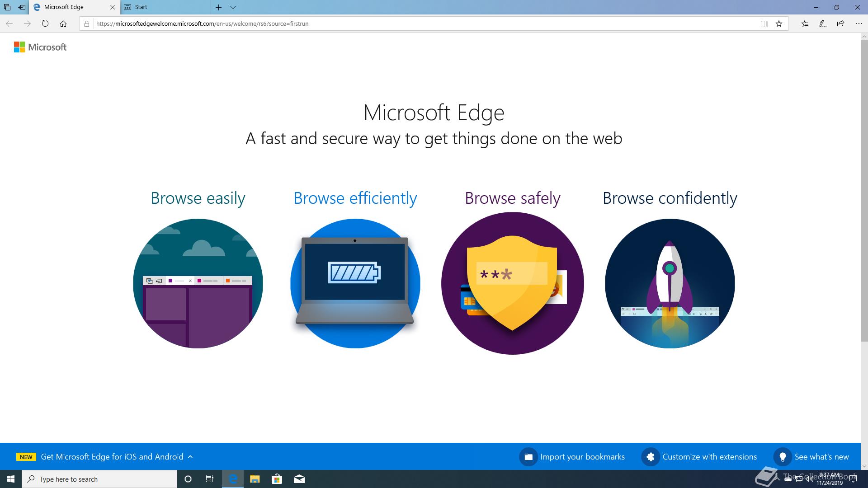Open the Browse easily heading
The image size is (868, 488).
tap(198, 198)
